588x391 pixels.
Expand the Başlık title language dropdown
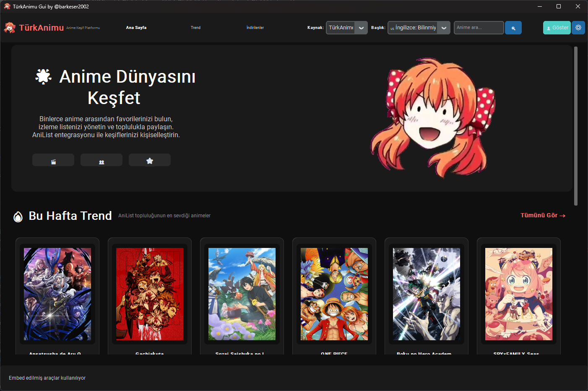pos(419,28)
